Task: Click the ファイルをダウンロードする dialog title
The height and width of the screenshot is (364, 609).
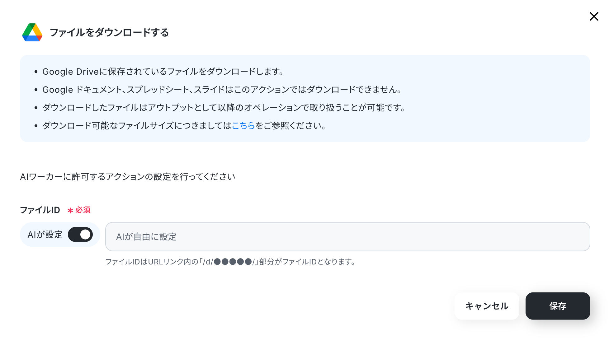Action: pyautogui.click(x=109, y=32)
